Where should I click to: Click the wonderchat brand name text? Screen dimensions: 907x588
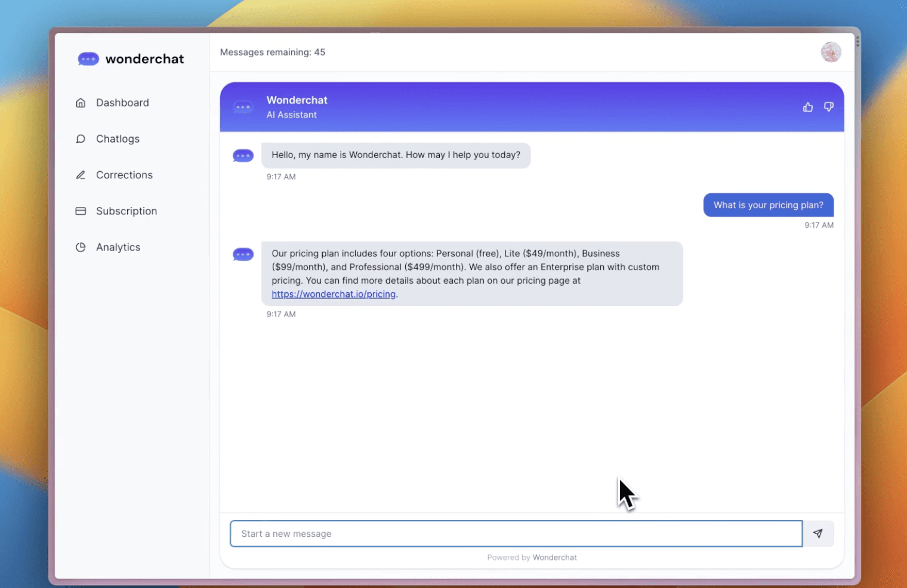(145, 59)
